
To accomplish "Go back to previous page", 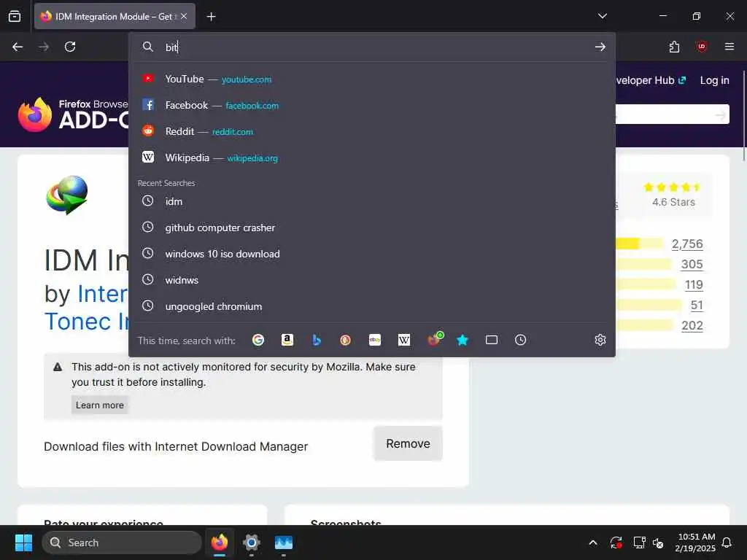I will (x=18, y=47).
